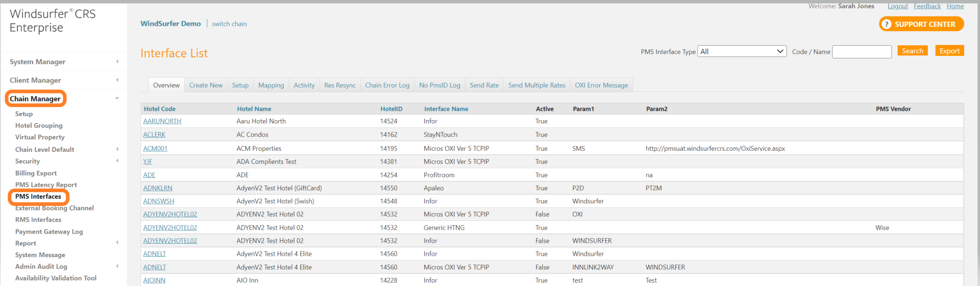
Task: Open the No PmsID Log tab
Action: [439, 85]
